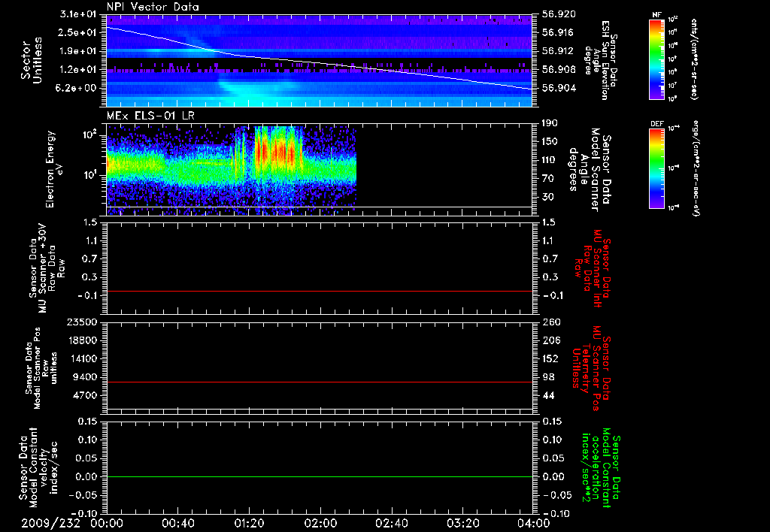Select the '206' telemetry tick label
The width and height of the screenshot is (770, 532).
(550, 340)
